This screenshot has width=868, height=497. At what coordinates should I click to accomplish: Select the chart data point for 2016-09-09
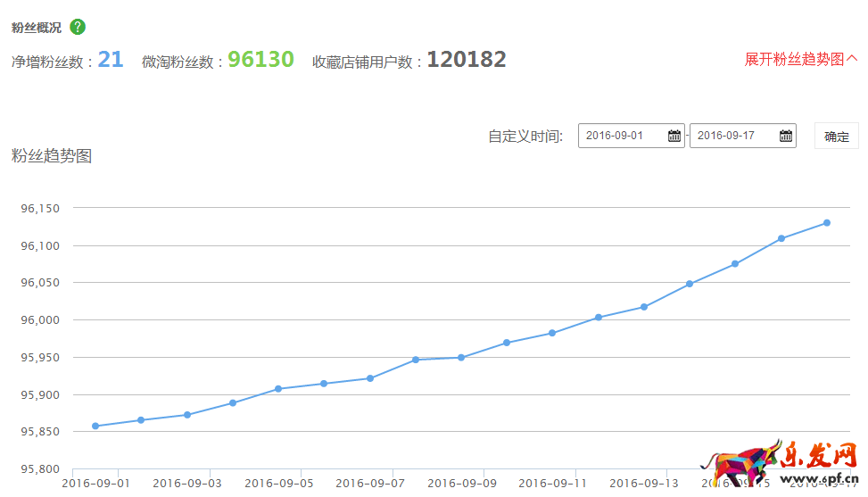click(461, 358)
